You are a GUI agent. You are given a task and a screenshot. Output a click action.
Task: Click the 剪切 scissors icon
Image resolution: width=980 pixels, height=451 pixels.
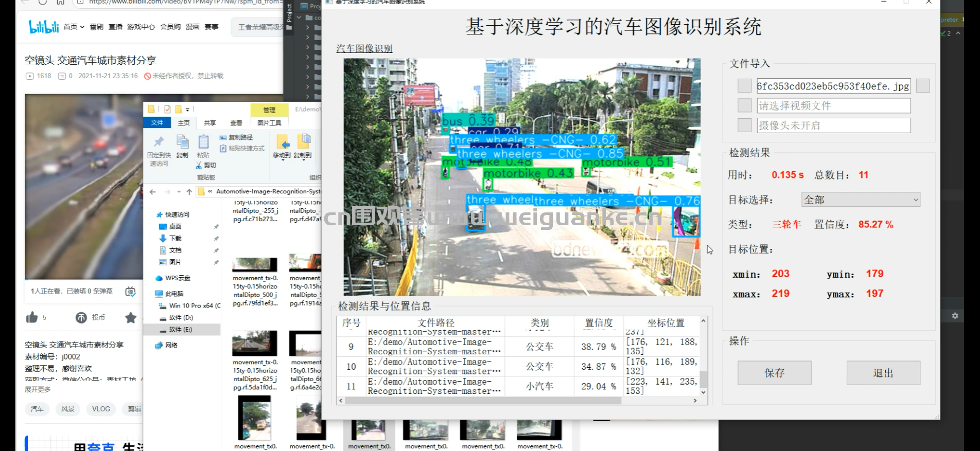click(x=199, y=165)
